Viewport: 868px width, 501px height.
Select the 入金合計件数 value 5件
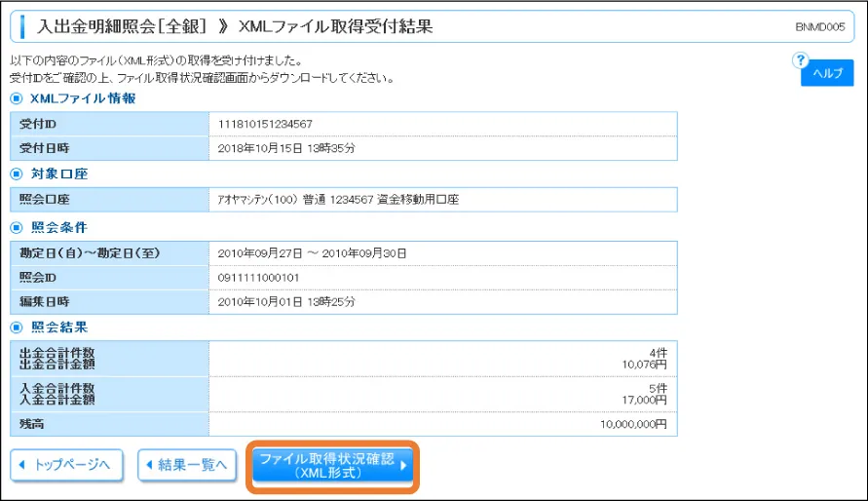tap(659, 389)
